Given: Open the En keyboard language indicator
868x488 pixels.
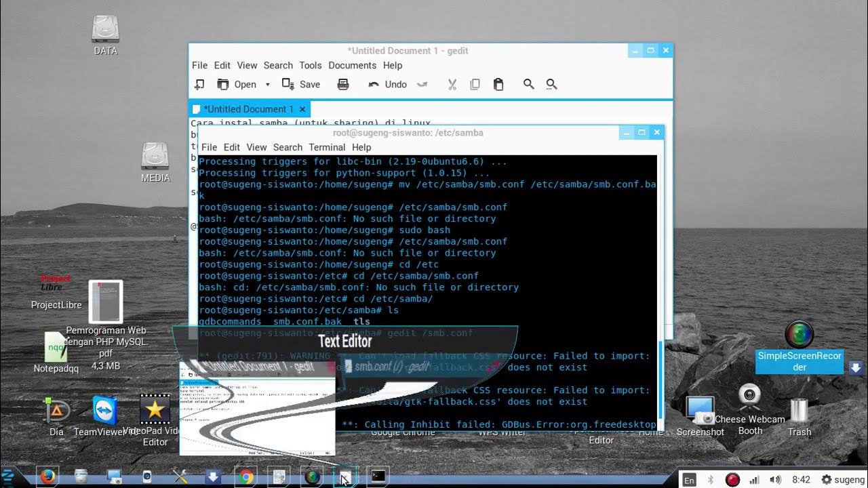Looking at the screenshot, I should 689,480.
